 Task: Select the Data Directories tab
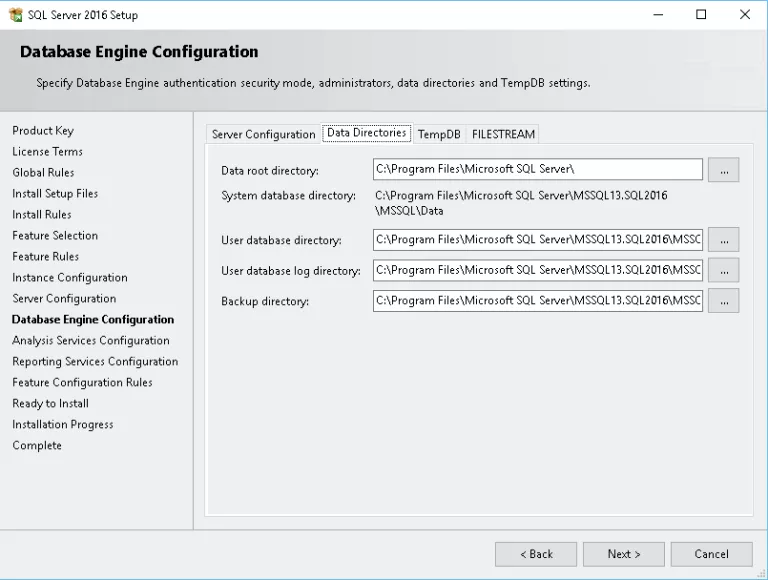(x=366, y=133)
